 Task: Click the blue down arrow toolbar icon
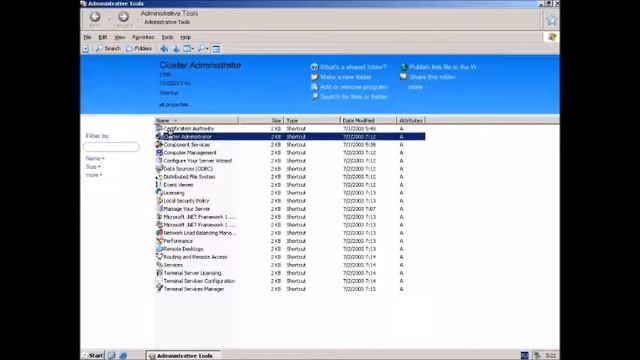(x=176, y=49)
